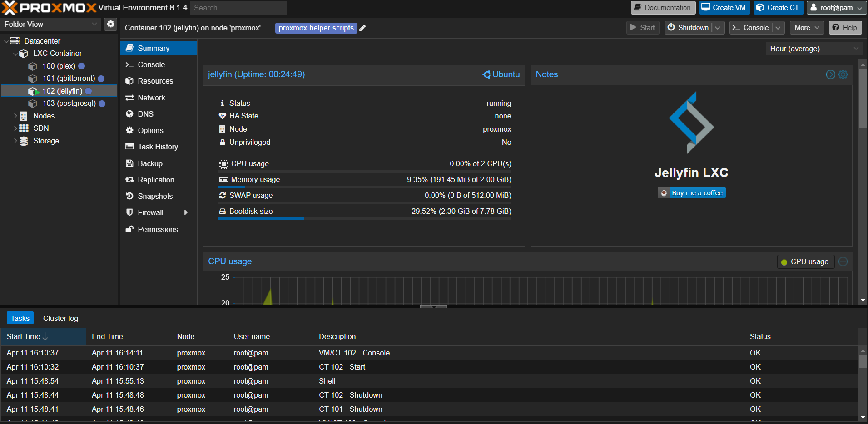Switch to the Cluster log tab

(60, 318)
